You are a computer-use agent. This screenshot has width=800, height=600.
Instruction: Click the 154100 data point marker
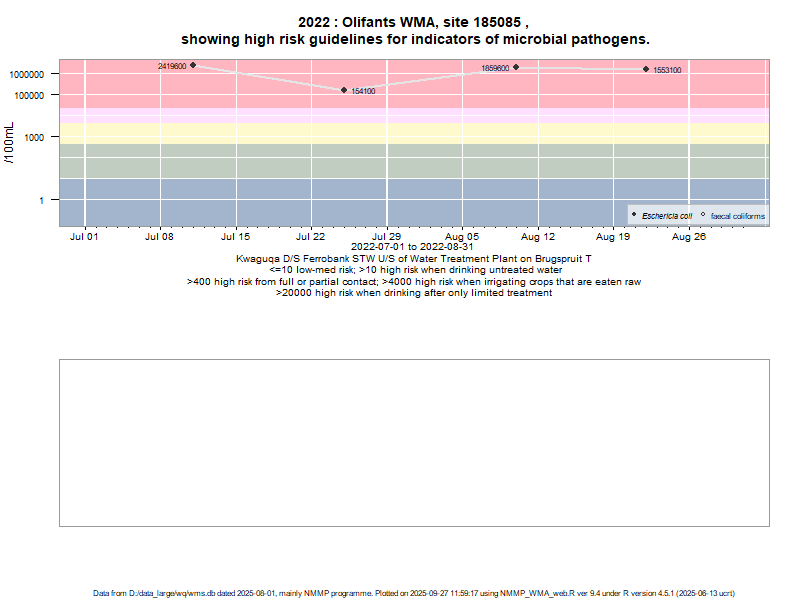tap(344, 90)
